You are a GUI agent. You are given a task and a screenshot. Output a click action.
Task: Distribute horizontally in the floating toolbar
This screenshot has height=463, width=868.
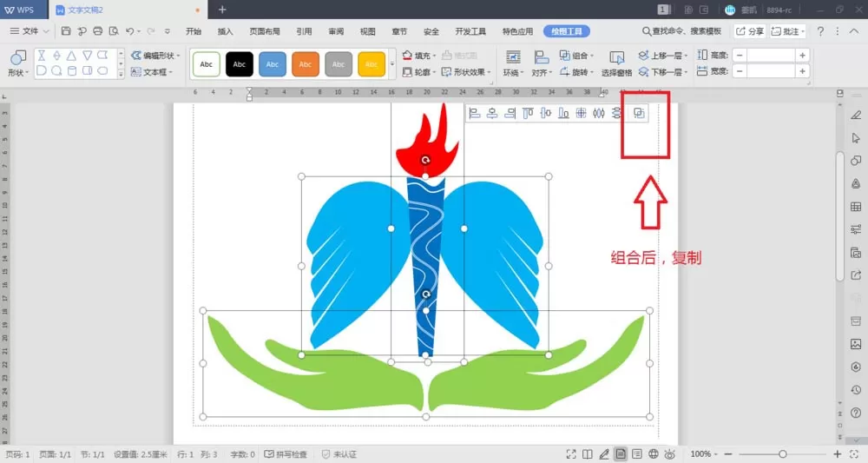coord(598,113)
